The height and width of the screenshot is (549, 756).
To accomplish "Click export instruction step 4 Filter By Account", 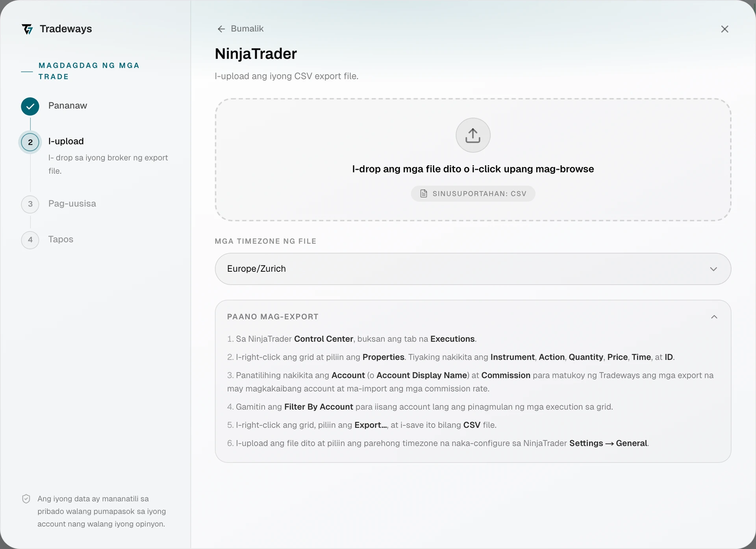I will click(x=420, y=407).
